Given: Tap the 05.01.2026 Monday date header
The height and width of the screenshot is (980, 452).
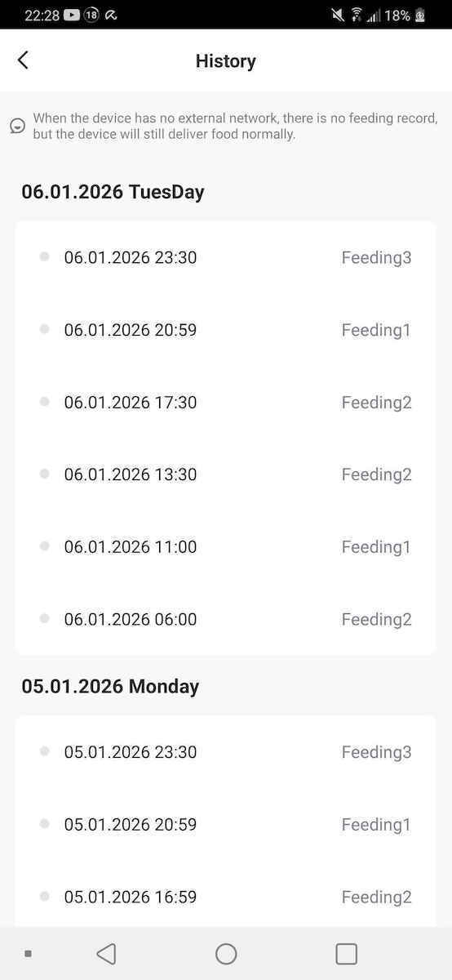Looking at the screenshot, I should coord(110,686).
